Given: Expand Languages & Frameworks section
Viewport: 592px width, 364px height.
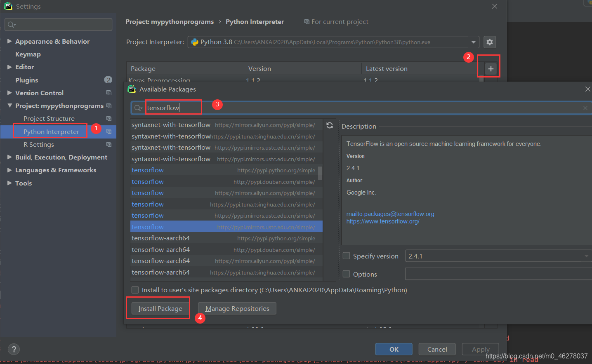Looking at the screenshot, I should 9,170.
